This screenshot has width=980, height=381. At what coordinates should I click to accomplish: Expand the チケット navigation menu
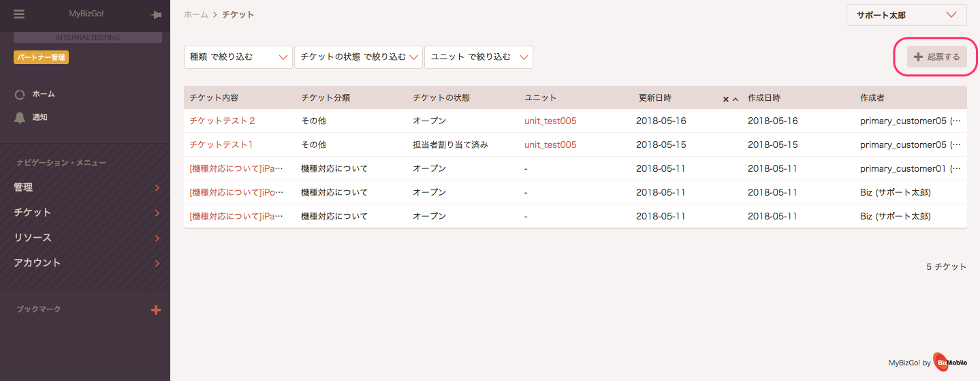[x=85, y=213]
